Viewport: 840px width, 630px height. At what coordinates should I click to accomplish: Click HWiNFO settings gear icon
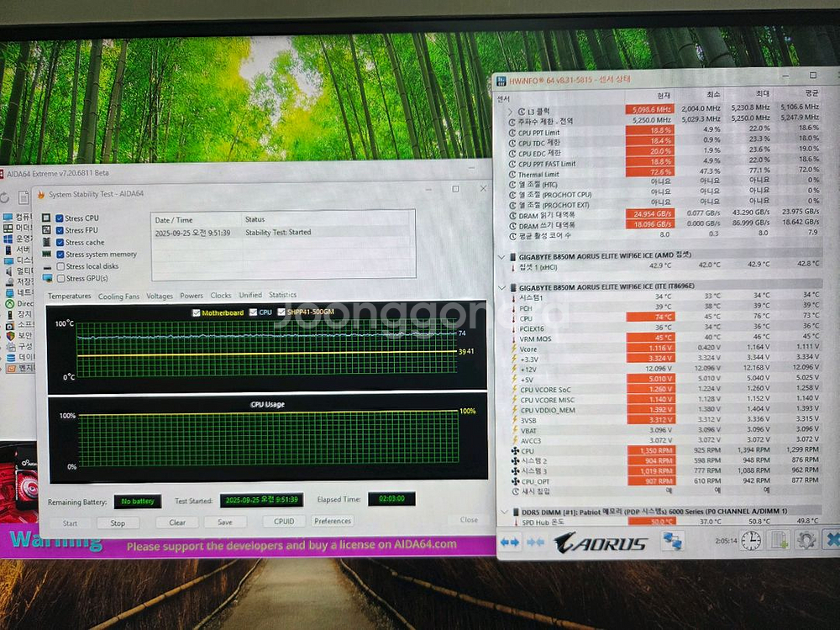coord(806,540)
